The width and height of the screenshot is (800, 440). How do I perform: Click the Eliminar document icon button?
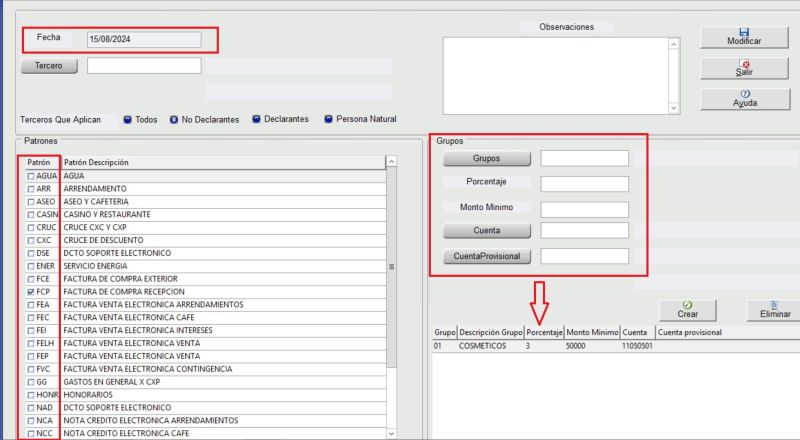pyautogui.click(x=775, y=310)
